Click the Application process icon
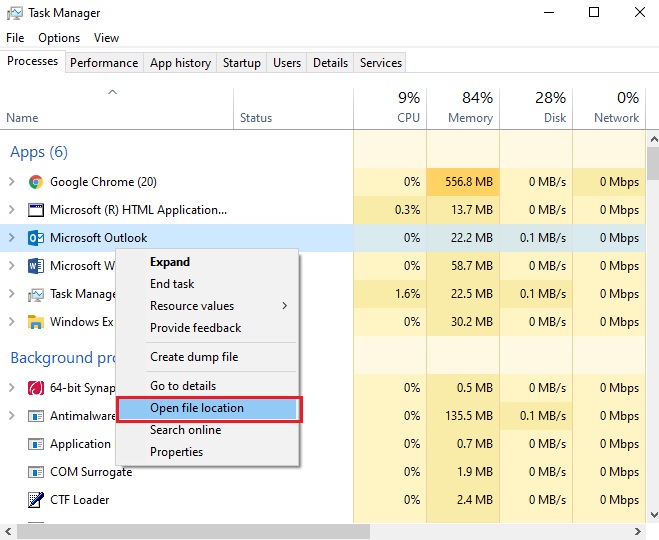The height and width of the screenshot is (540, 659). click(36, 444)
